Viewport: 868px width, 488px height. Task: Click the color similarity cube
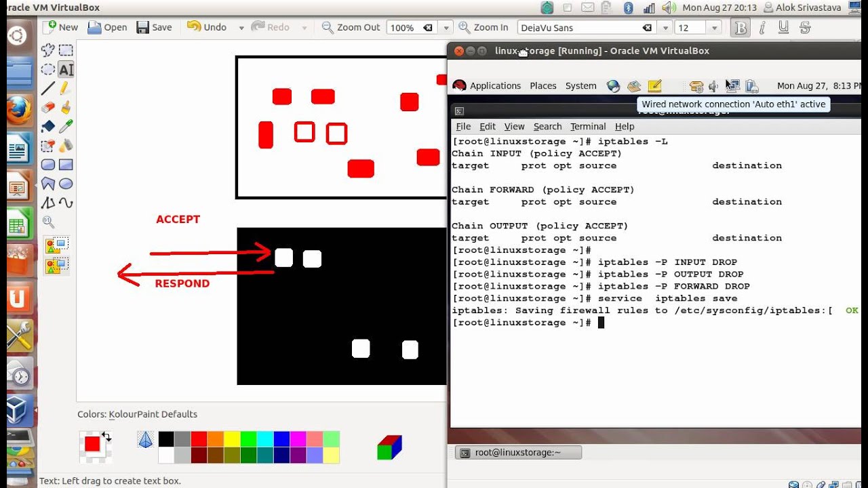coord(389,447)
